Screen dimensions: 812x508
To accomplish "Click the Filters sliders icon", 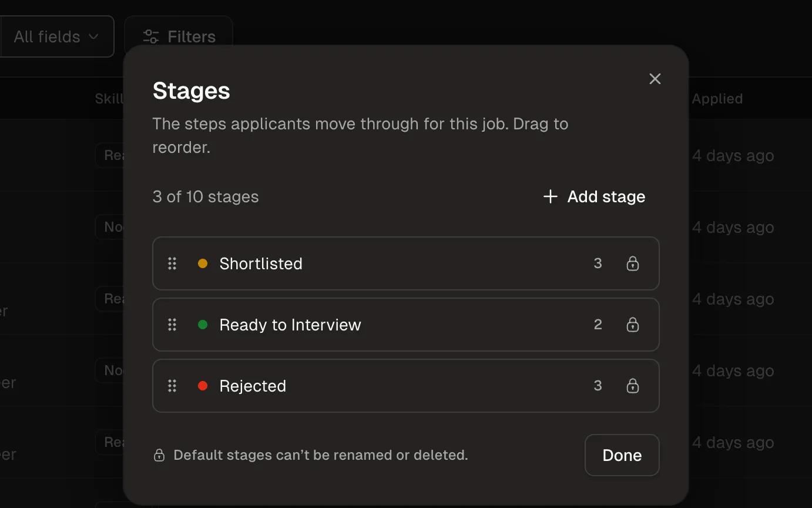I will click(151, 36).
